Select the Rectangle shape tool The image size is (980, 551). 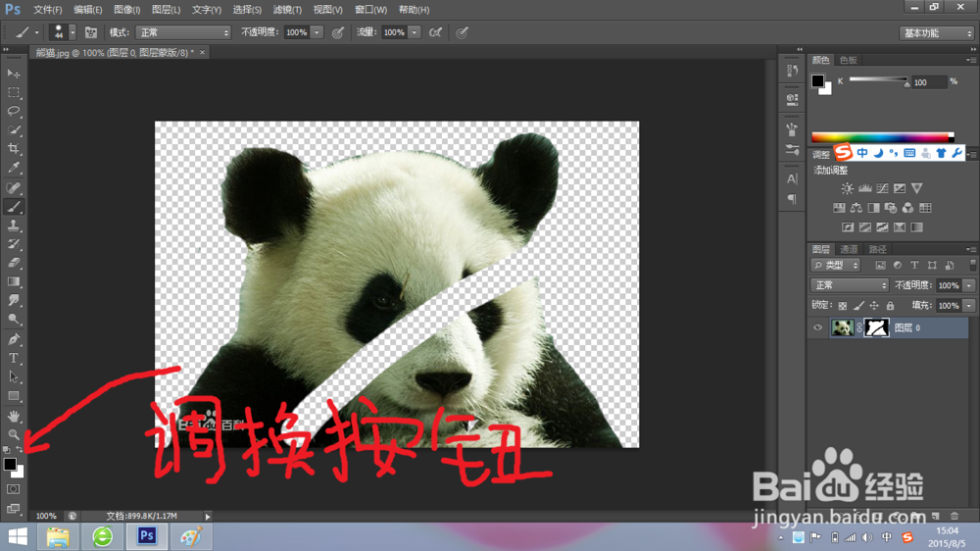coord(14,396)
